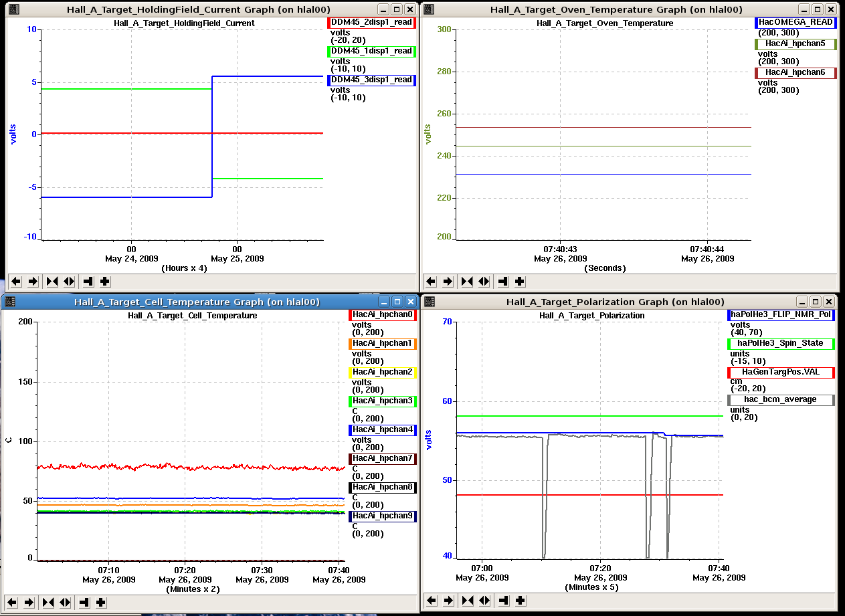Pan left in the Target_Polarization graph
Screen dimensions: 845x616
431,601
